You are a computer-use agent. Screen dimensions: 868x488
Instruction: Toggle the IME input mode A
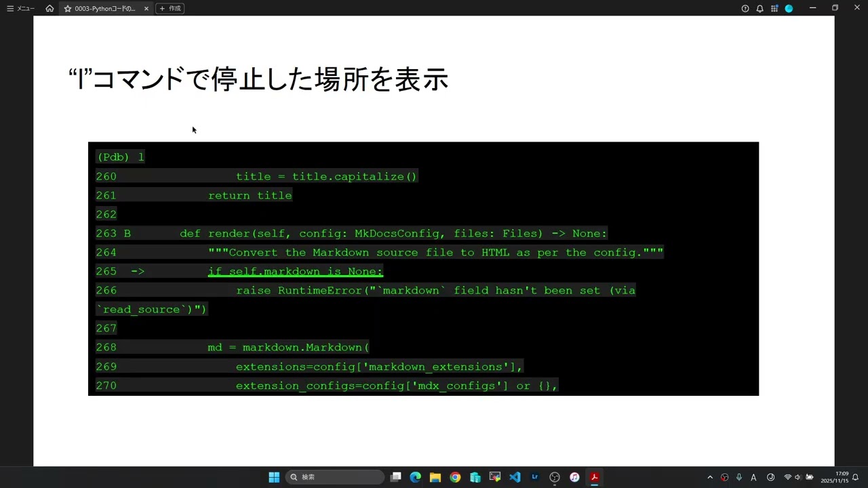(753, 477)
